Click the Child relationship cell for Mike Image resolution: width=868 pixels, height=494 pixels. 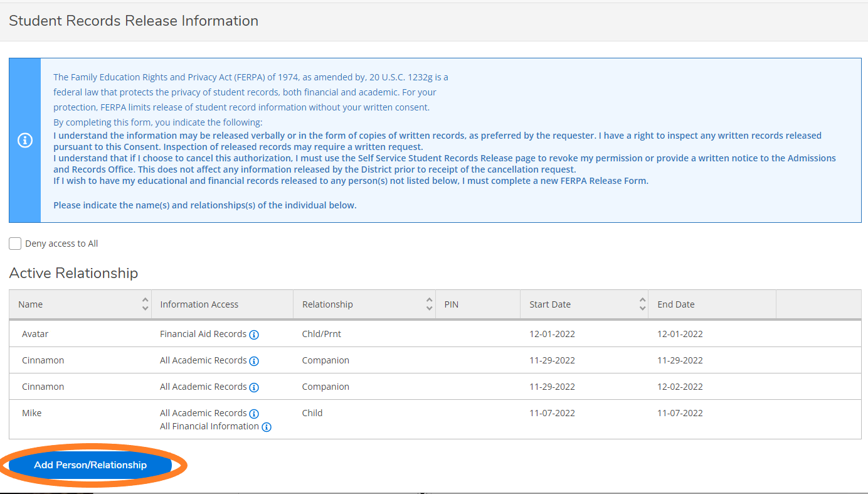coord(312,413)
